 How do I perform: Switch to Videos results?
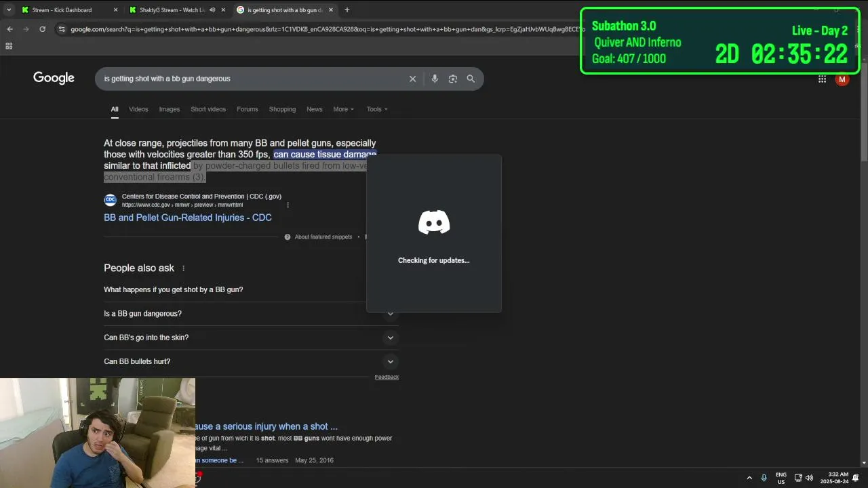click(x=138, y=109)
